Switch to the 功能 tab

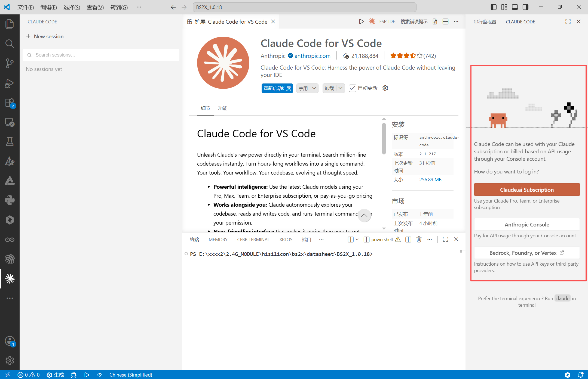pos(223,108)
